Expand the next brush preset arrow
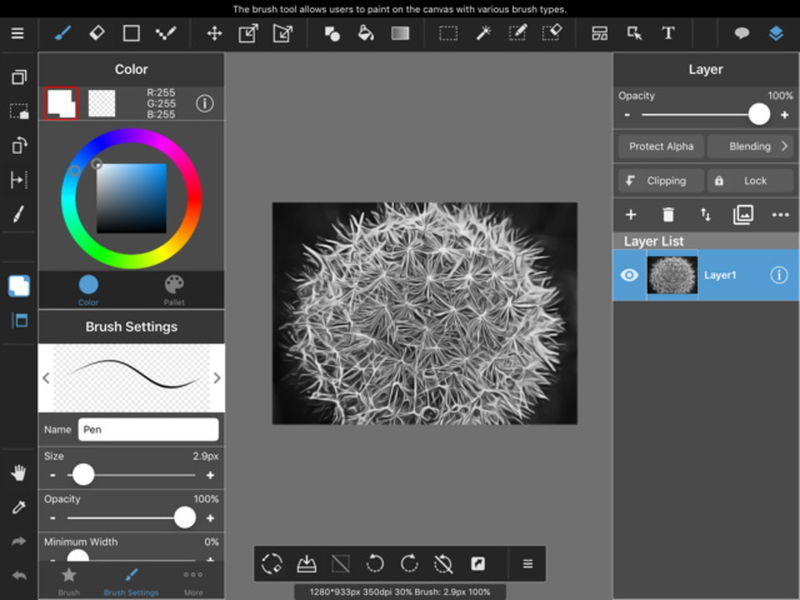This screenshot has height=600, width=800. 217,377
